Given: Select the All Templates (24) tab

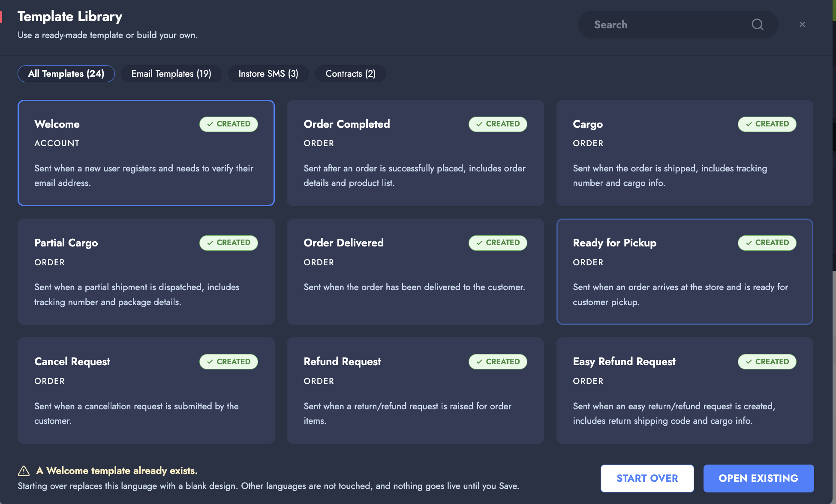Looking at the screenshot, I should 66,74.
